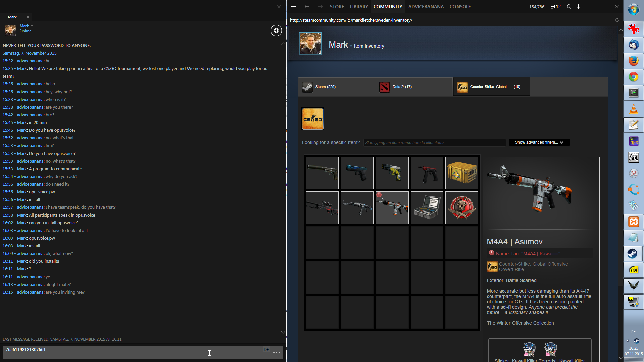Open chat options three-dots menu

[x=277, y=353]
